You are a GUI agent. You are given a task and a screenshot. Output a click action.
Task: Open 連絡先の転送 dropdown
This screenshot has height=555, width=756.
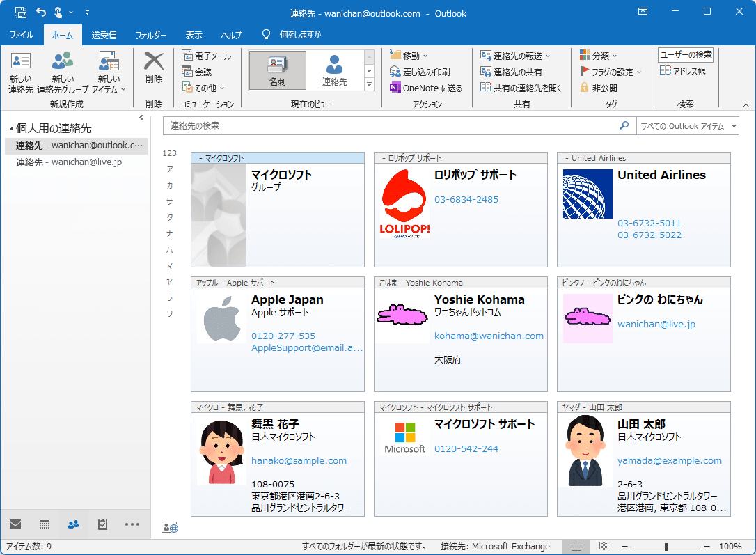tap(515, 56)
